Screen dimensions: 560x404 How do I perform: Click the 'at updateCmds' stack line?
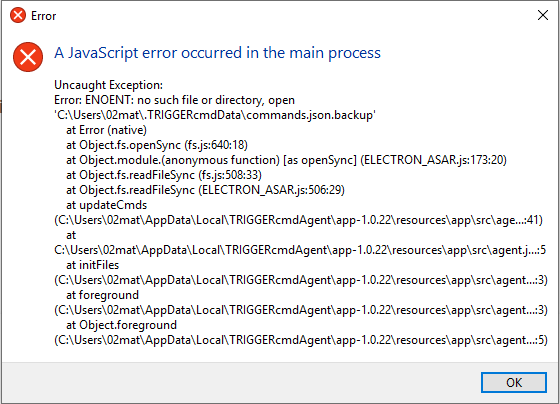[106, 205]
